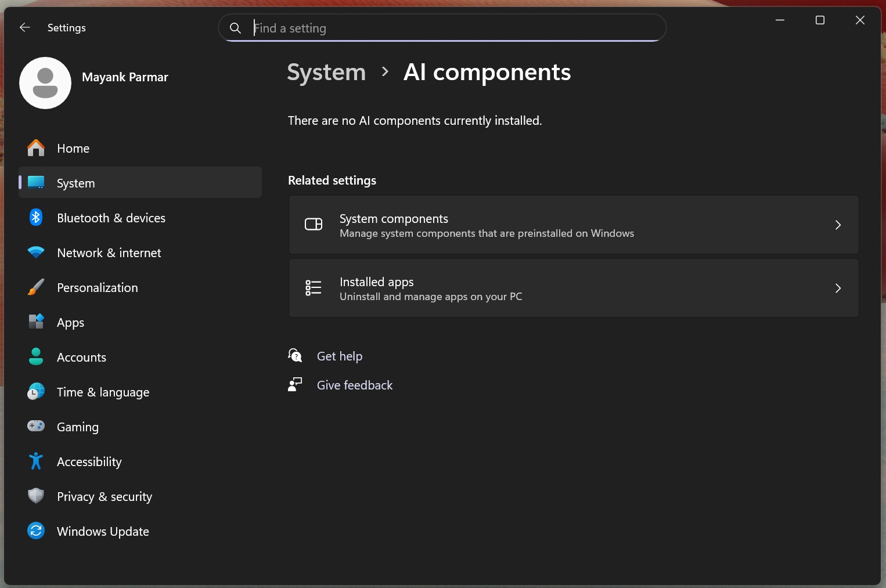Select the Accessibility icon
Image resolution: width=886 pixels, height=588 pixels.
(36, 461)
